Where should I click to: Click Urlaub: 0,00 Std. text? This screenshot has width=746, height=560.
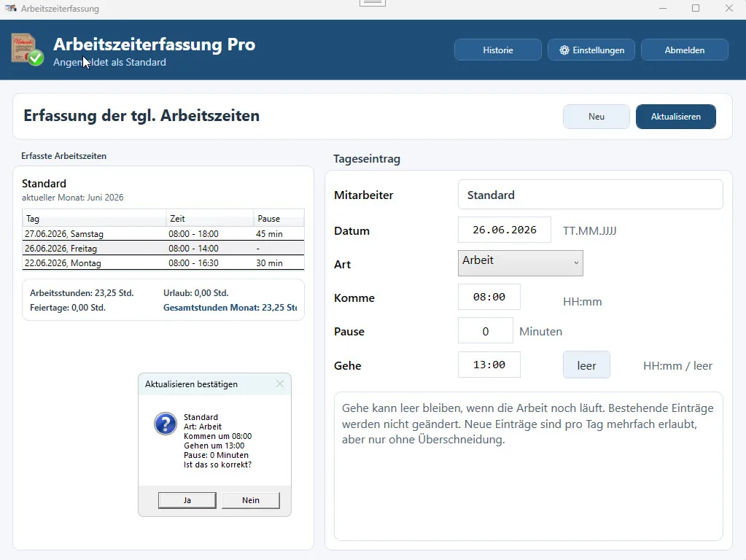point(195,292)
